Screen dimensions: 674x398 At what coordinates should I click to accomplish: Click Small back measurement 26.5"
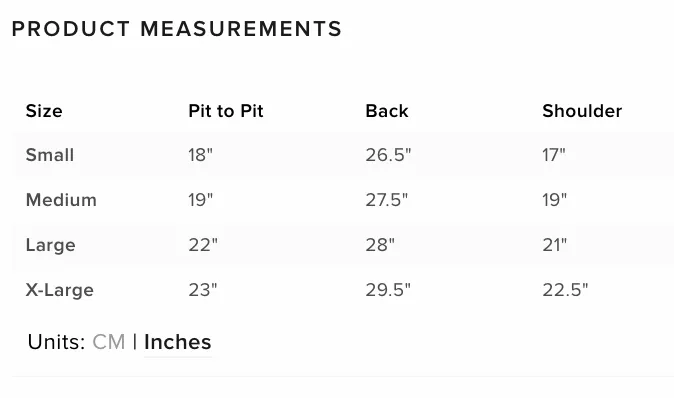[x=388, y=155]
